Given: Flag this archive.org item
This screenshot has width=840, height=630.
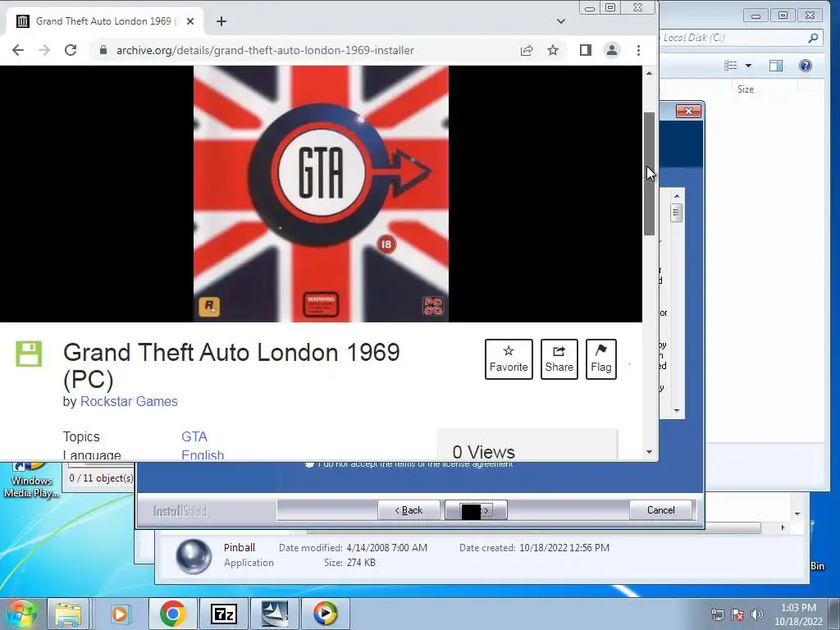Looking at the screenshot, I should (x=600, y=359).
